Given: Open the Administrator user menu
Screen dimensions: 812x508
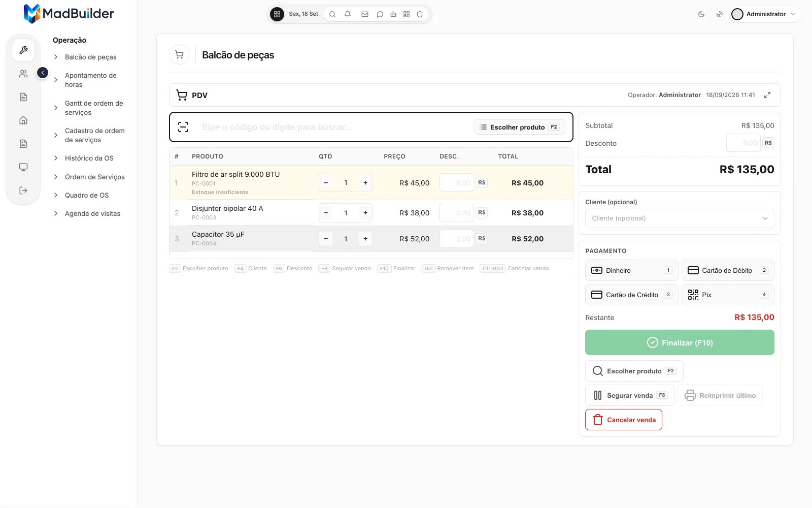Looking at the screenshot, I should point(765,14).
